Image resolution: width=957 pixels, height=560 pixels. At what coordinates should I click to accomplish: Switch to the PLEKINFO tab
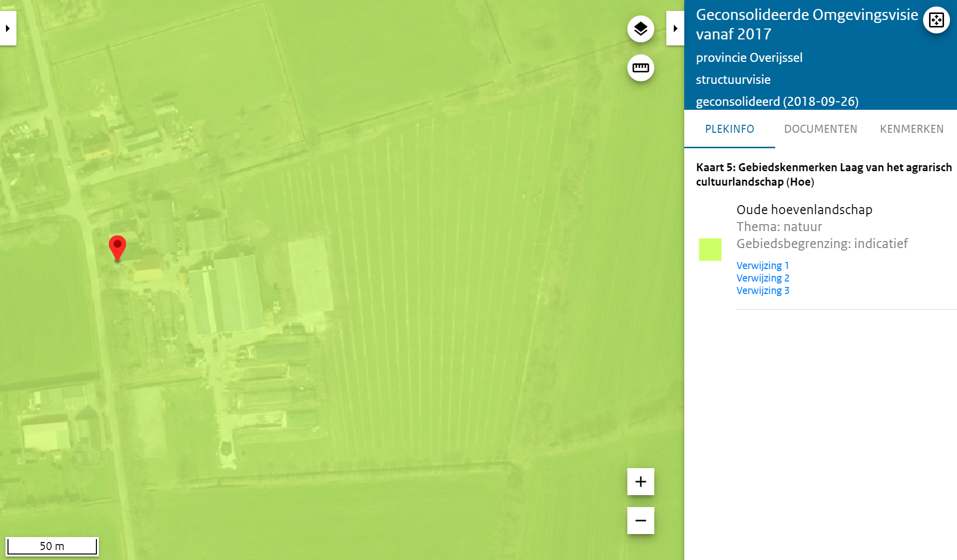[729, 129]
